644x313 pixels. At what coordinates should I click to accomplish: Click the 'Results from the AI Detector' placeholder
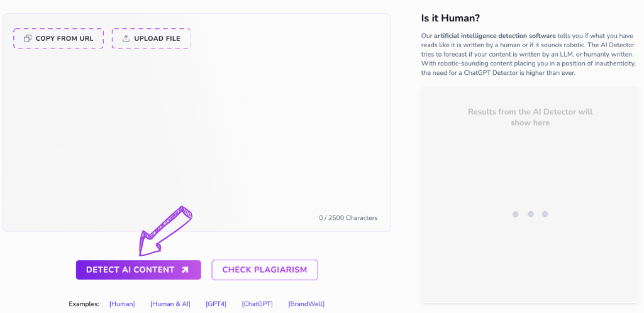530,117
